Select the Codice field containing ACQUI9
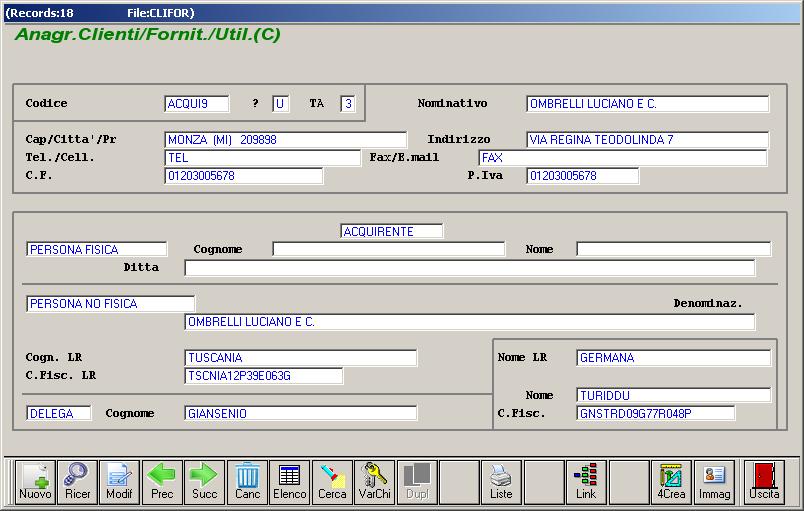This screenshot has height=511, width=804. coord(196,104)
